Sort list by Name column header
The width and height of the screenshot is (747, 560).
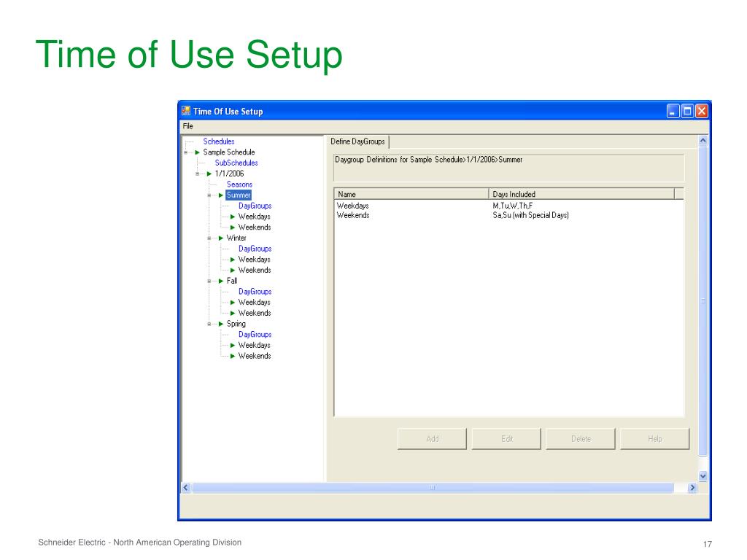(x=411, y=194)
